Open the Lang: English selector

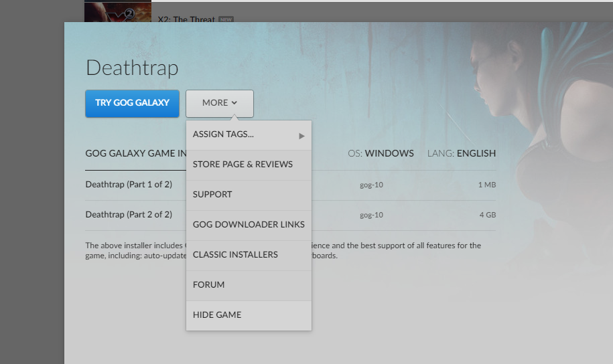pyautogui.click(x=462, y=153)
